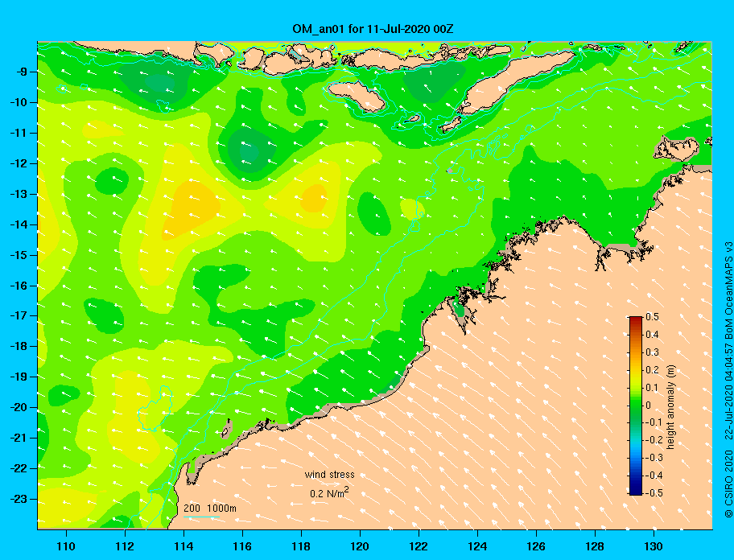734x560 pixels.
Task: Click latitude label -17 on y-axis
Action: [19, 316]
